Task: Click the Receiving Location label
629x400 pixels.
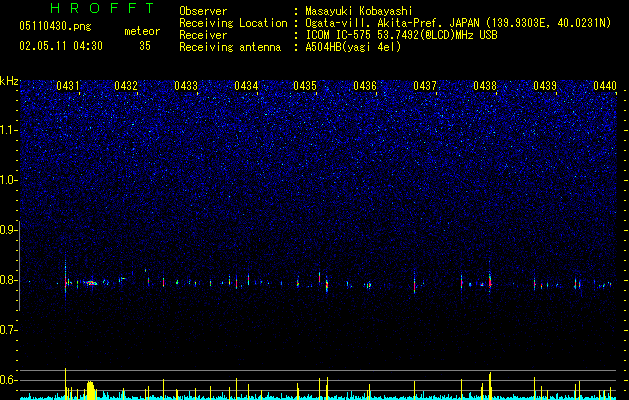Action: point(233,23)
